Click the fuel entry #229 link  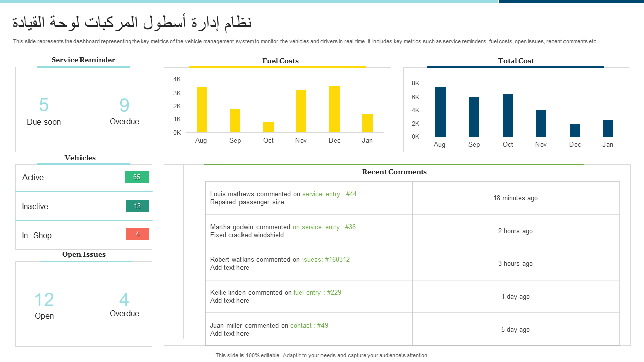click(317, 292)
